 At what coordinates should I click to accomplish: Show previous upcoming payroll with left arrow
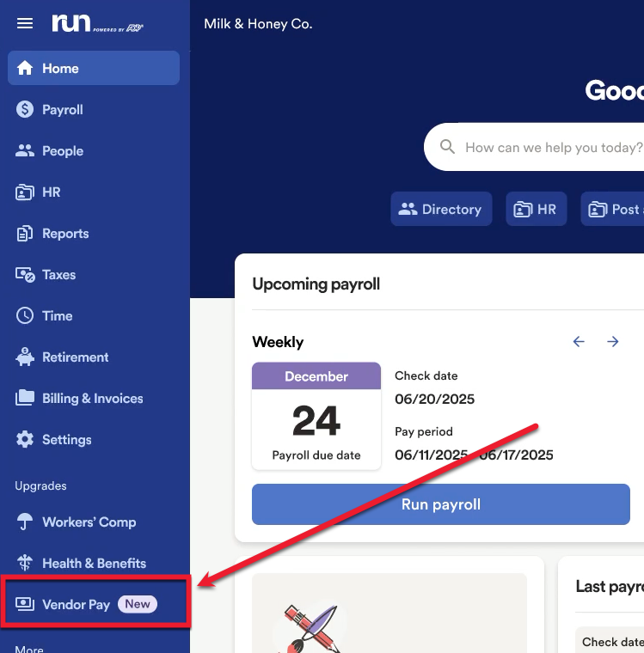coord(579,342)
